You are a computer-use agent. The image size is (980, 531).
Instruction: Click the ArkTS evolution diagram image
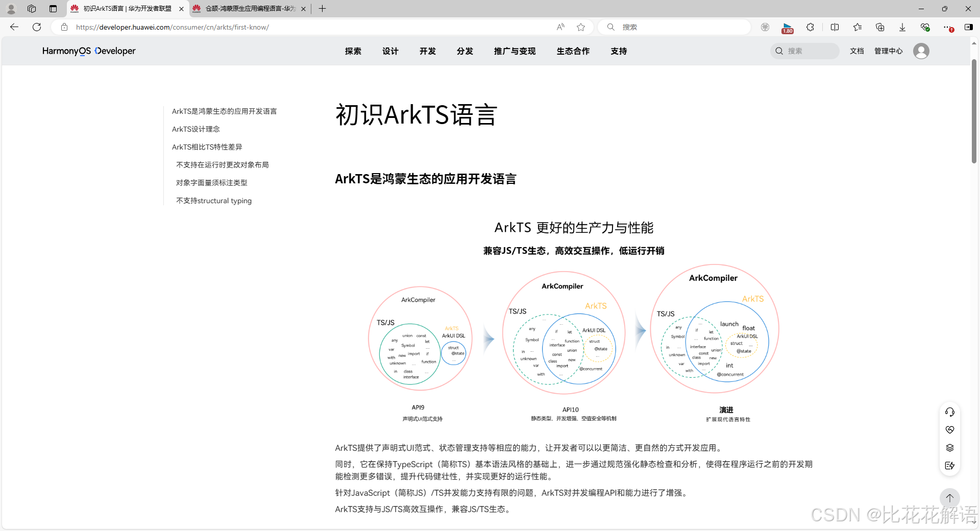(x=574, y=323)
